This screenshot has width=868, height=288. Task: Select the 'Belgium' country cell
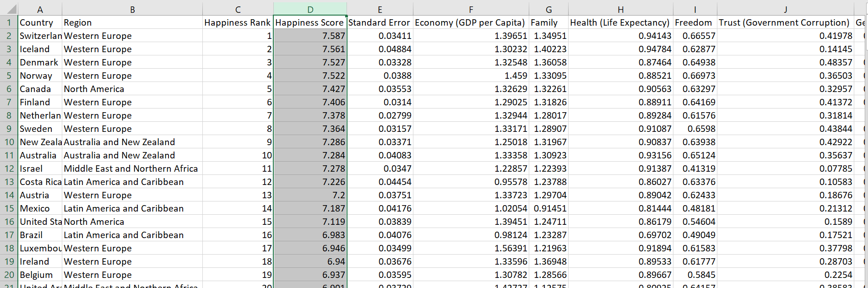tap(40, 275)
